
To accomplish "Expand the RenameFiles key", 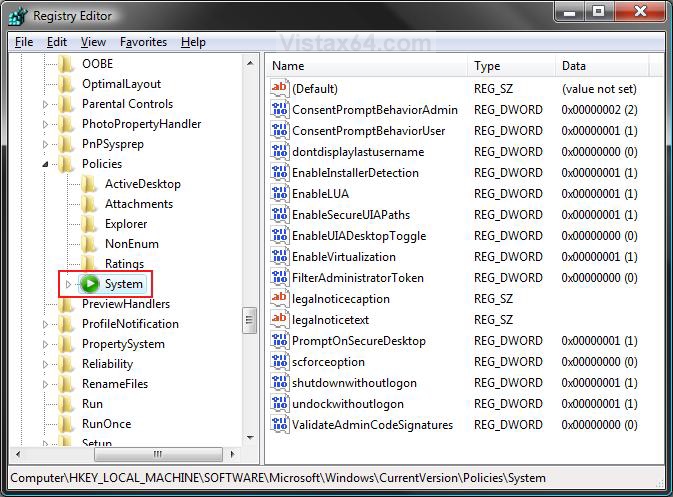I will point(45,384).
